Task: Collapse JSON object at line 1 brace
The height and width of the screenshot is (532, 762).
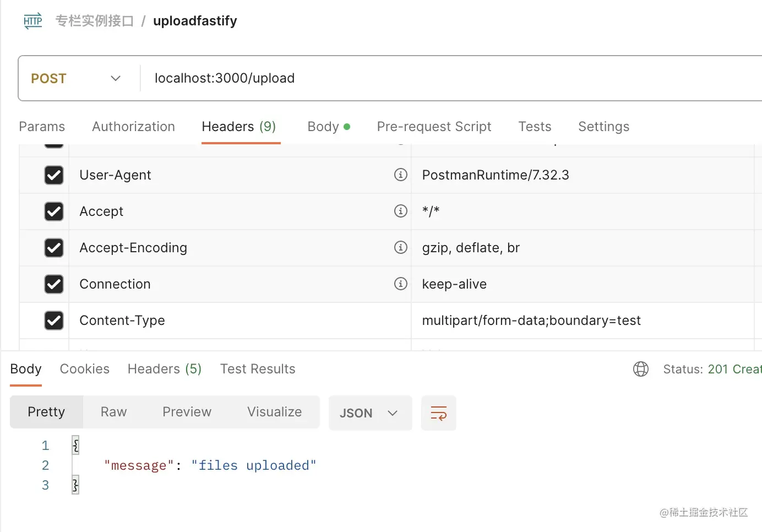Action: click(75, 445)
